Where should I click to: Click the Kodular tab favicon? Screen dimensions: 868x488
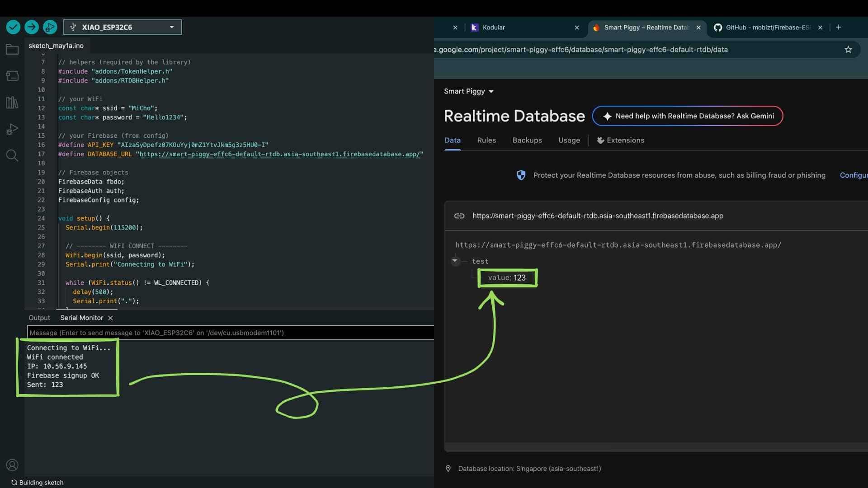pos(474,28)
